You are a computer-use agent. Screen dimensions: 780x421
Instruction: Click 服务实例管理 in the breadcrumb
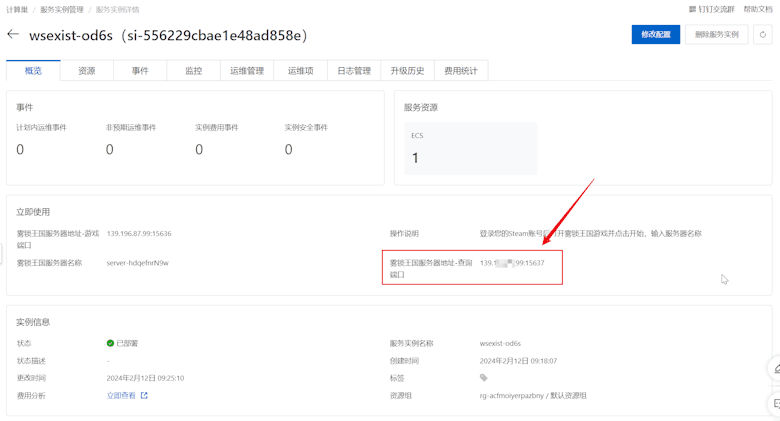(x=62, y=9)
